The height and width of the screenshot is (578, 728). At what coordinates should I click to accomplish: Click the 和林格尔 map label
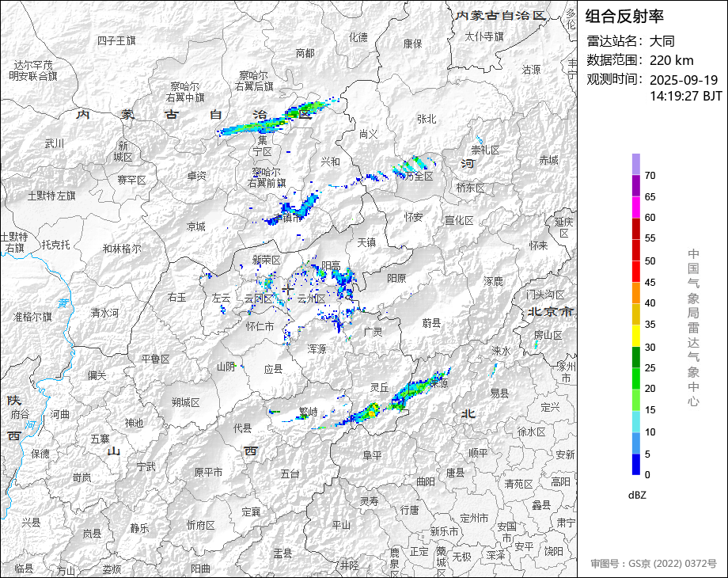122,249
